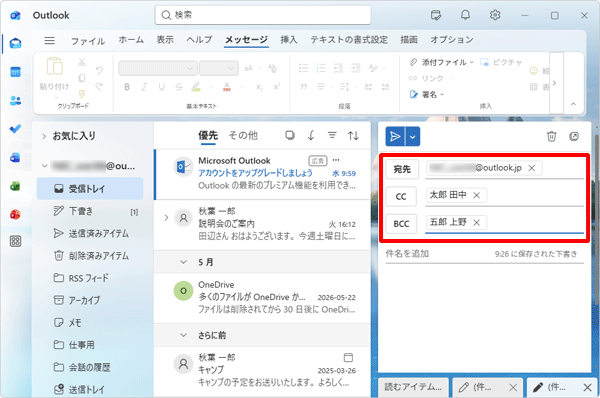This screenshot has width=600, height=398.
Task: Click the notification bell icon
Action: [x=465, y=15]
